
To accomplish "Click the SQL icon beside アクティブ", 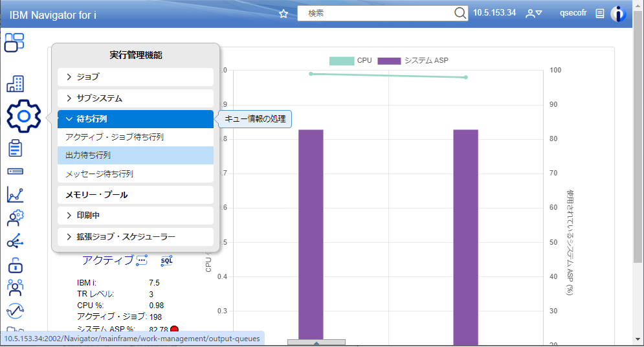I will point(167,261).
